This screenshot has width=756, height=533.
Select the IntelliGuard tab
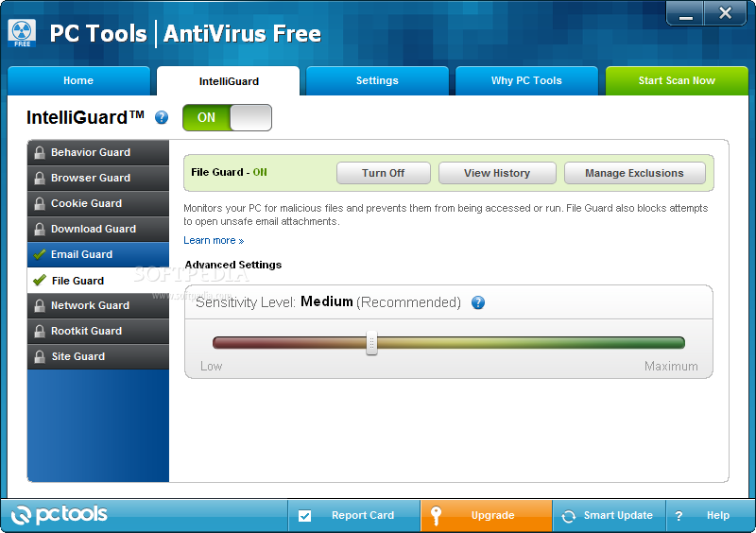pos(229,81)
